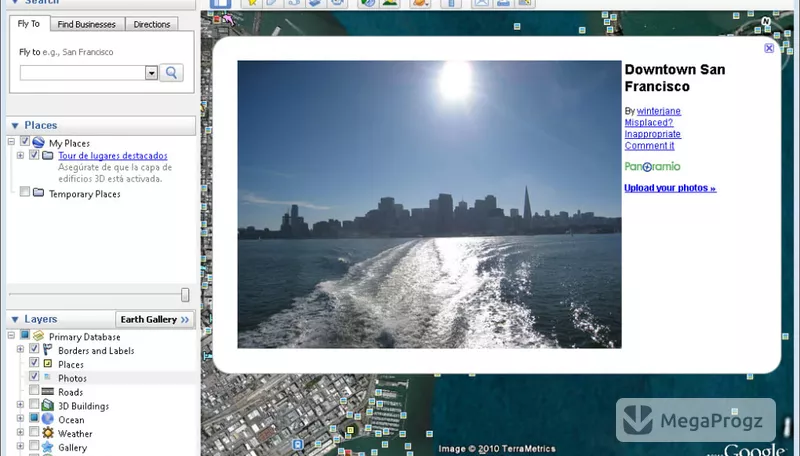The image size is (800, 456).
Task: Click the planet switcher toolbar icon
Action: [x=420, y=3]
